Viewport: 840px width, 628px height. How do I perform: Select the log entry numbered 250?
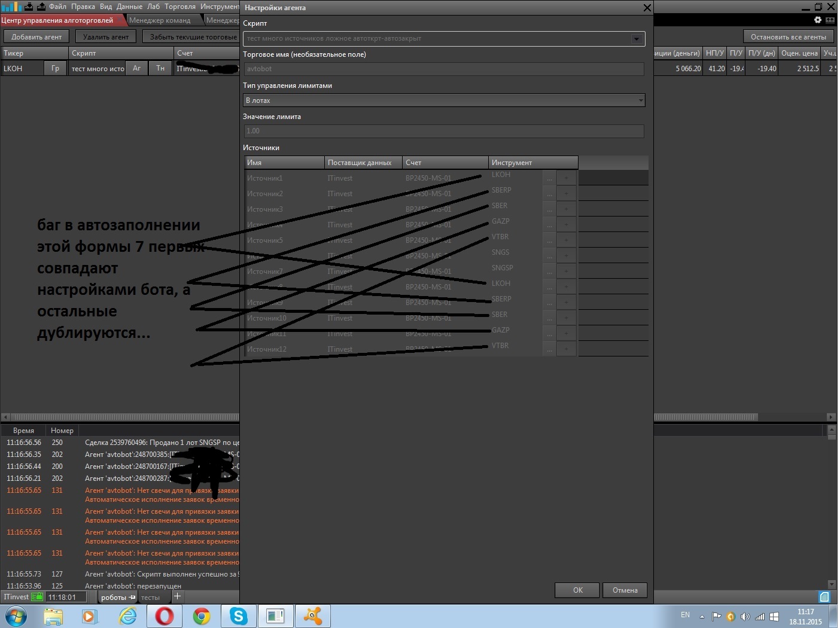(x=120, y=443)
